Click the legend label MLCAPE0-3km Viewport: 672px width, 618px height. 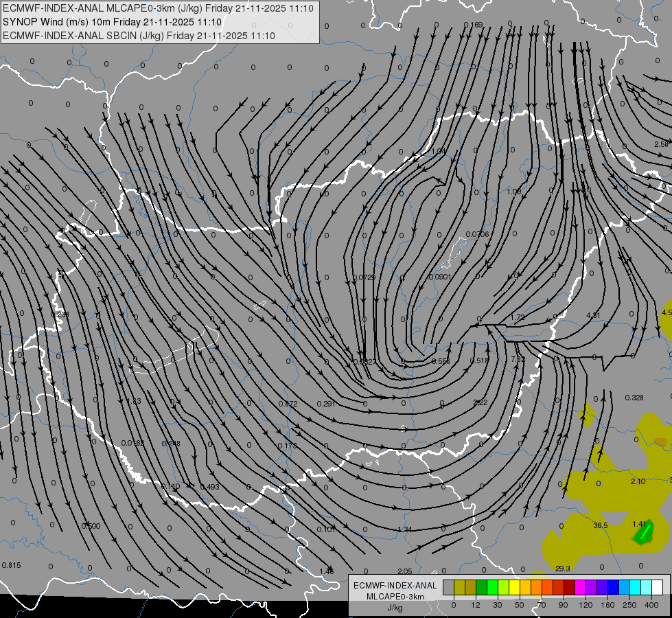click(x=395, y=597)
